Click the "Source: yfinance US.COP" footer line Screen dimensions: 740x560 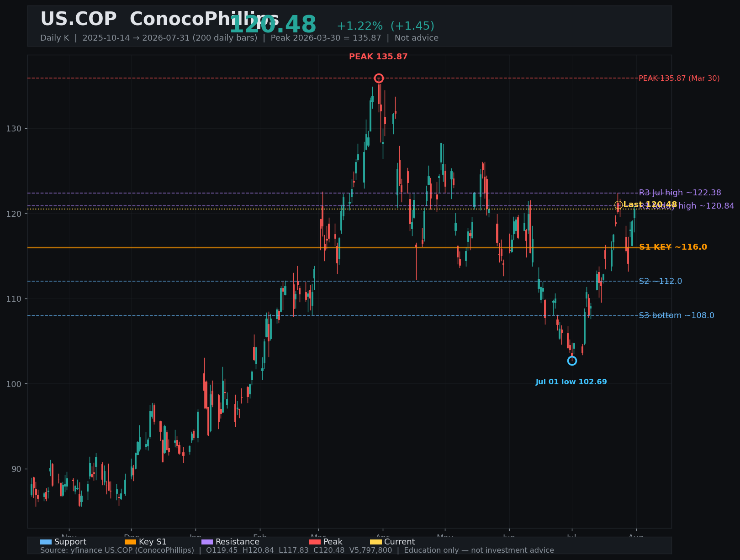(x=297, y=550)
